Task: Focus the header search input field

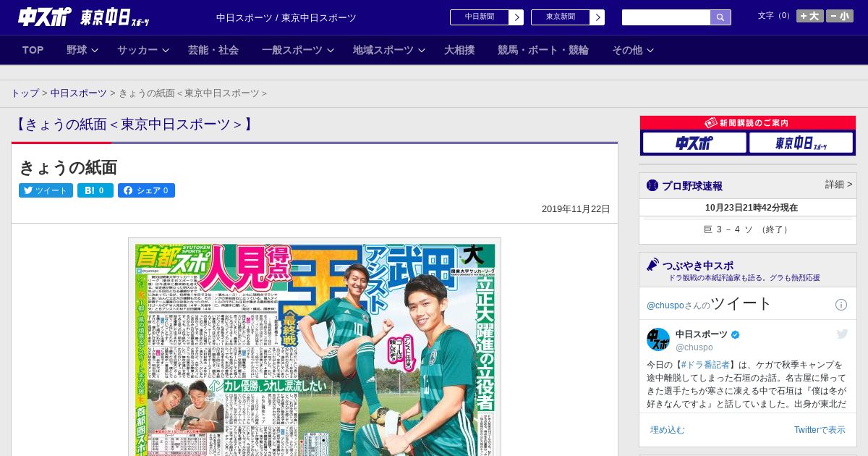Action: click(666, 17)
